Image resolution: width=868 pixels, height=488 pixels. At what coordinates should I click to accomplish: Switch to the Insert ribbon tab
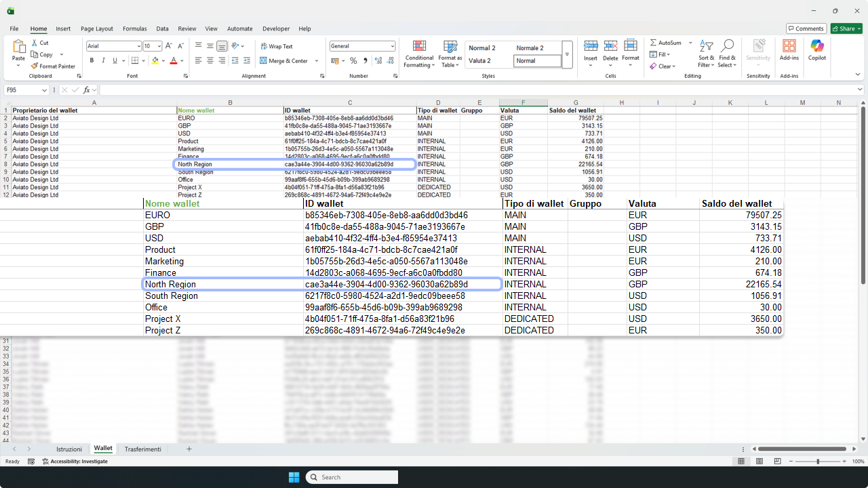(x=63, y=28)
